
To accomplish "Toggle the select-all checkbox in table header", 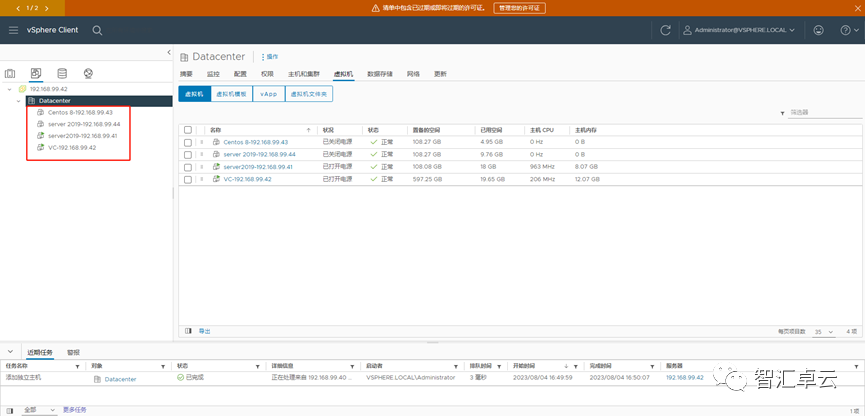I will (188, 130).
